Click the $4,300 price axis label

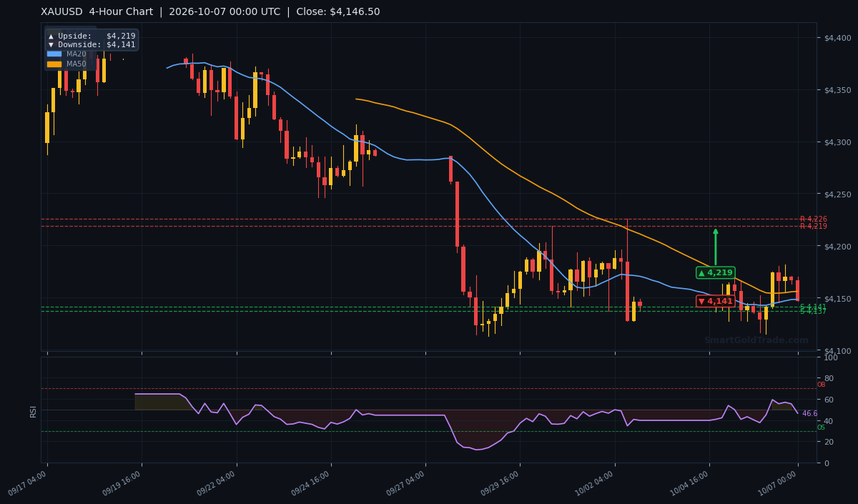coord(837,142)
